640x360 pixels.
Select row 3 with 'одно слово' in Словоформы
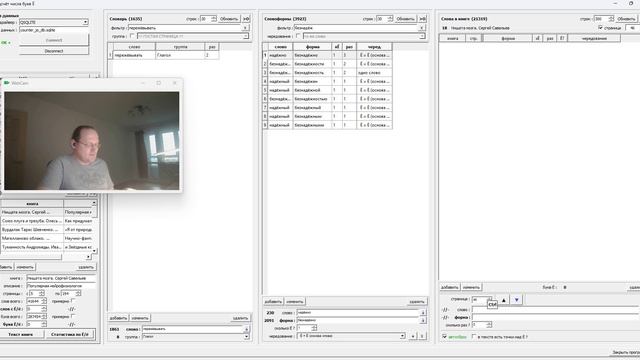coord(327,72)
